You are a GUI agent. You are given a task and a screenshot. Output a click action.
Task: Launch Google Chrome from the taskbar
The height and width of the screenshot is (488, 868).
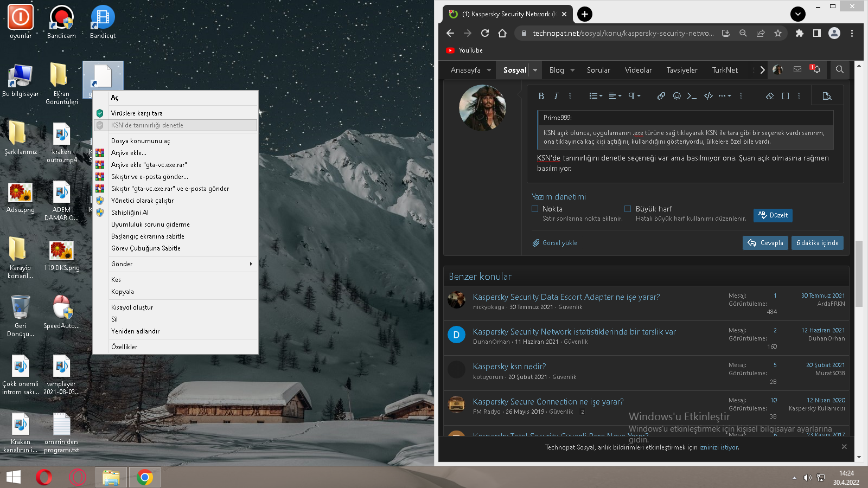click(144, 477)
